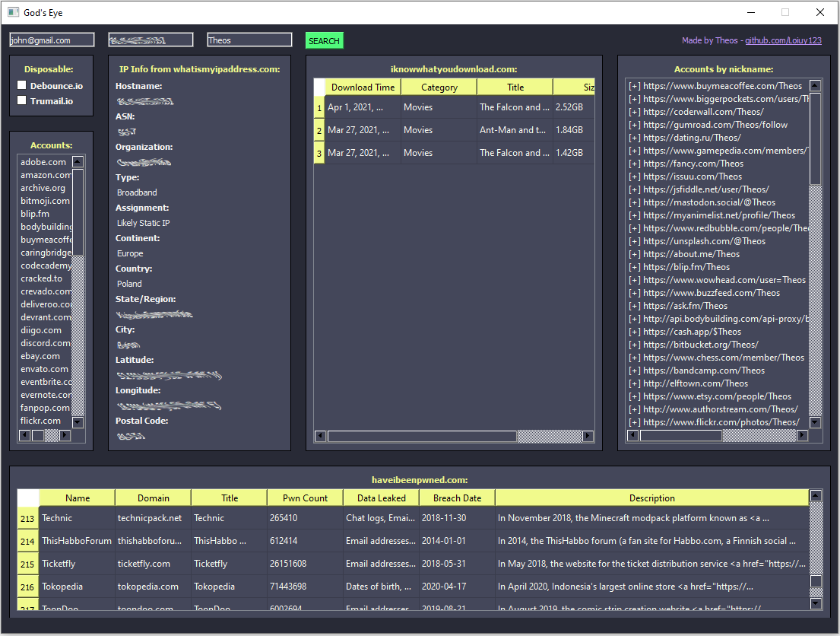Click the Data Leaked column header
840x636 pixels.
(x=381, y=498)
